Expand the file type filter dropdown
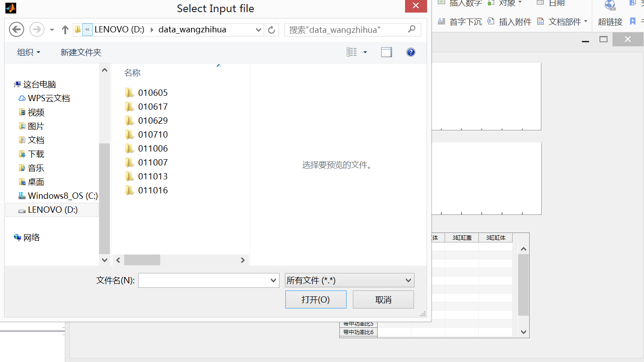The height and width of the screenshot is (362, 644). [350, 280]
